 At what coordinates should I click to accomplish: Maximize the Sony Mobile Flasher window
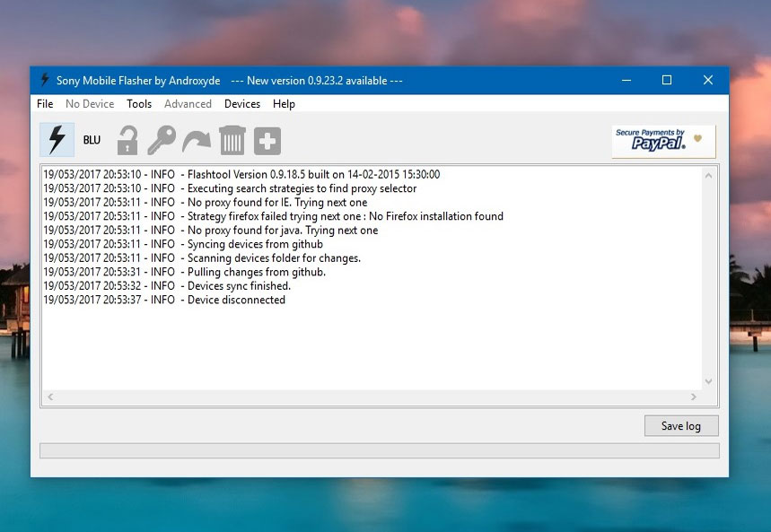coord(667,80)
